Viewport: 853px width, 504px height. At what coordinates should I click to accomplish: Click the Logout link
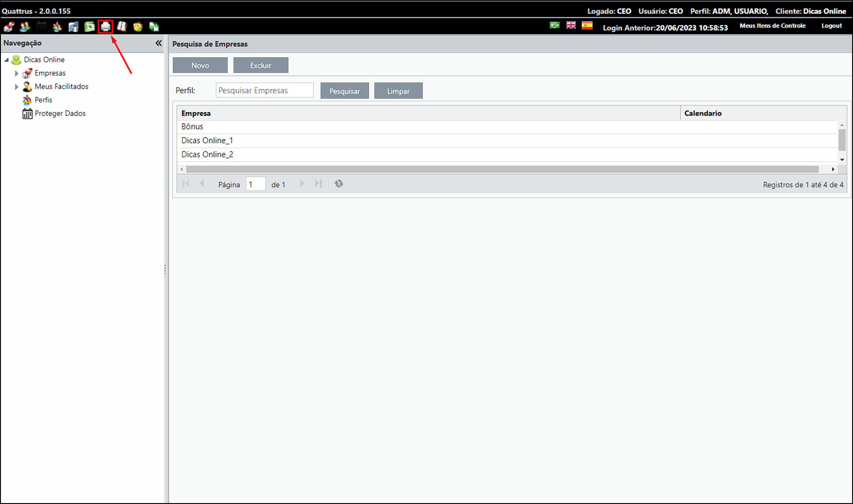coord(832,26)
